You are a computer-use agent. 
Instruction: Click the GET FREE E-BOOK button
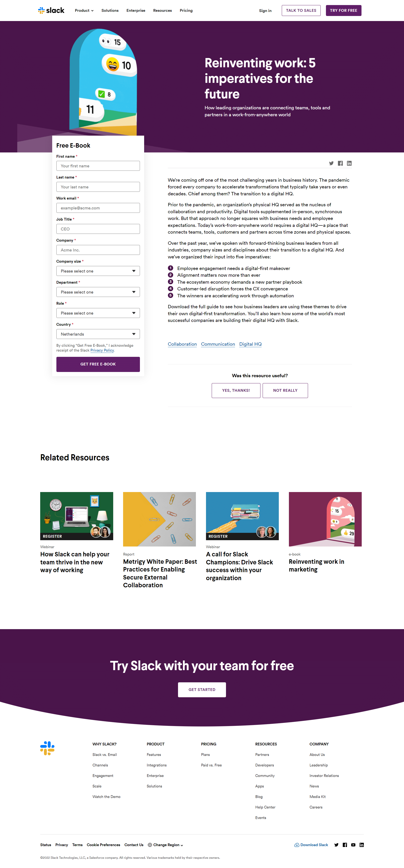98,364
